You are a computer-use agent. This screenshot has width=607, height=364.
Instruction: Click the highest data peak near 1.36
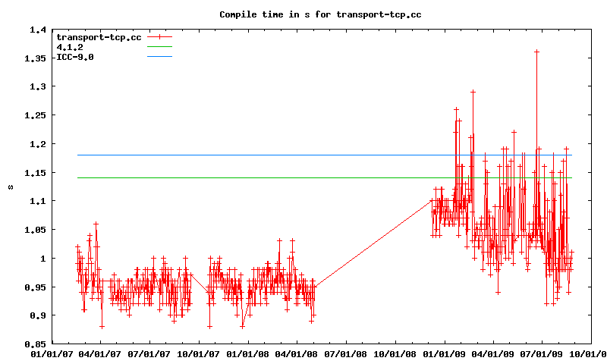tap(536, 52)
